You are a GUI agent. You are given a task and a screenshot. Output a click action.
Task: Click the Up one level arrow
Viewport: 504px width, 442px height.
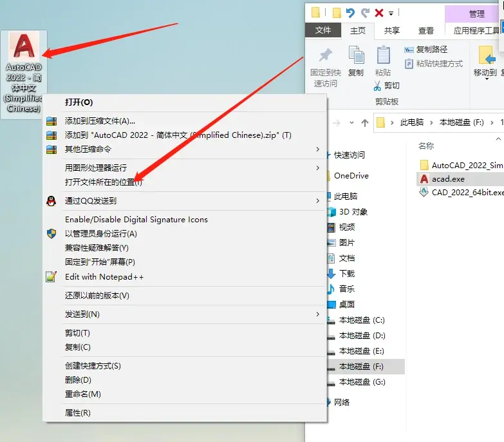[x=365, y=123]
